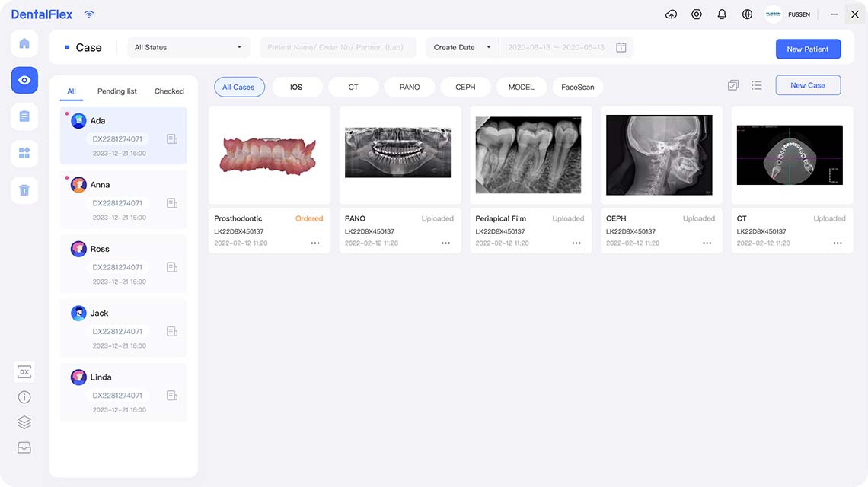
Task: Switch to list view icon
Action: coord(757,85)
